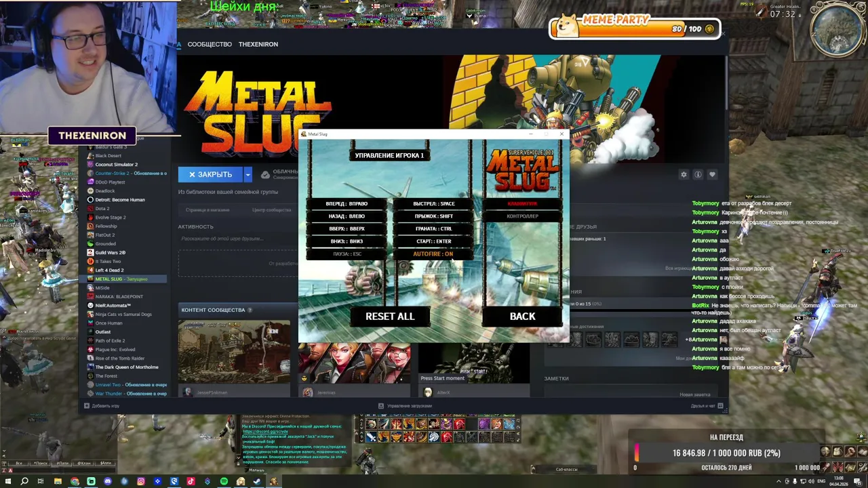Viewport: 868px width, 488px height.
Task: Open Страница в магазине tab
Action: (208, 210)
